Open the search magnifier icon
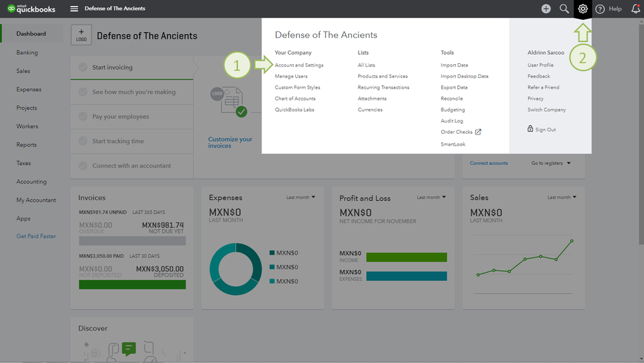 564,8
